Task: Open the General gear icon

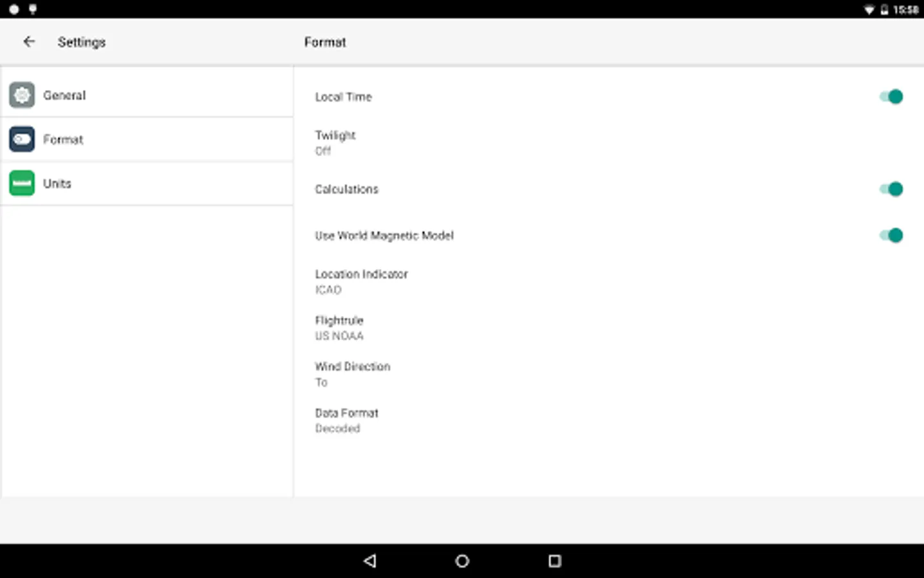Action: pos(22,95)
